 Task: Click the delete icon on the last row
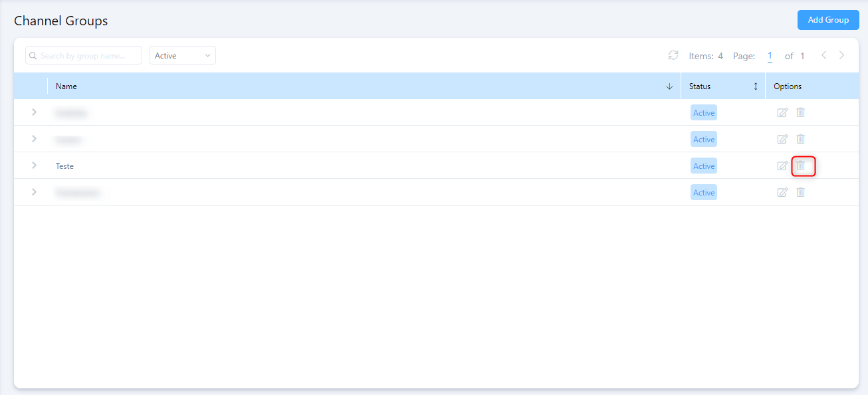click(x=801, y=192)
